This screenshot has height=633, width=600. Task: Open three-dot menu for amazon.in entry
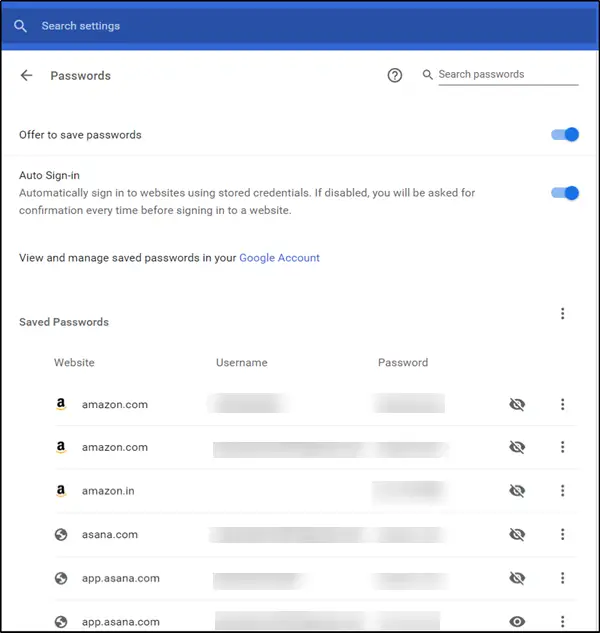tap(563, 491)
